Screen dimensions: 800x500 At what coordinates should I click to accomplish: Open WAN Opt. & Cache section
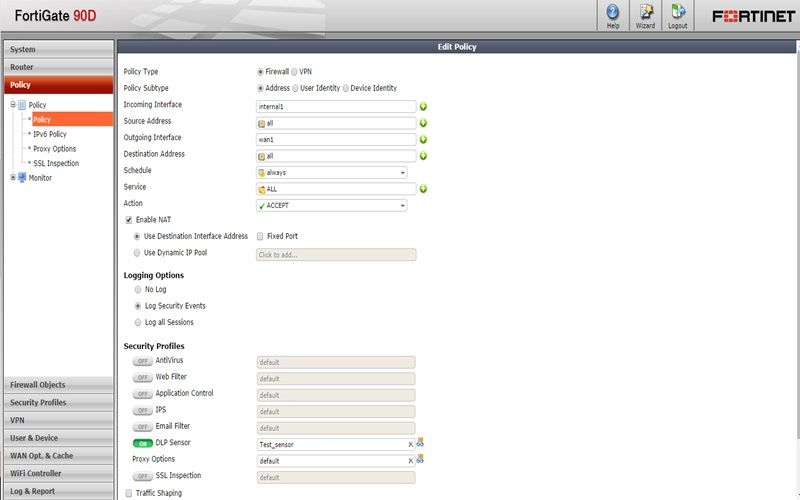pyautogui.click(x=59, y=456)
